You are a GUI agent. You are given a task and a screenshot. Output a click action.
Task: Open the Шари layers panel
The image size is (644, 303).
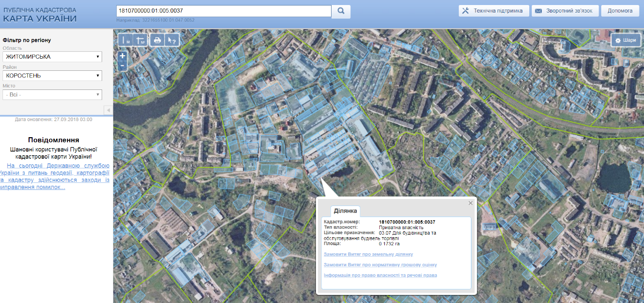click(626, 40)
